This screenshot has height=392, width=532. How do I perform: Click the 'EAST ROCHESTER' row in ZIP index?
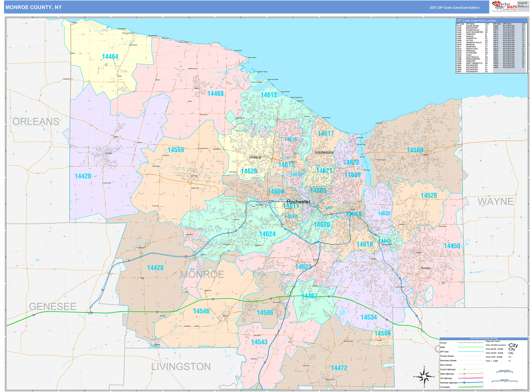tap(472, 32)
